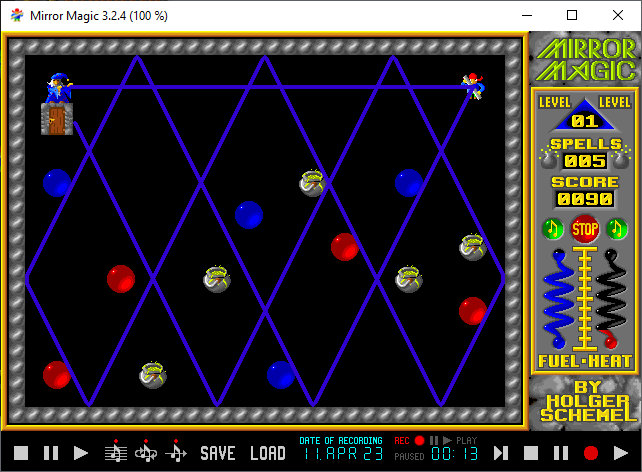Viewport: 642px width, 472px height.
Task: Click the kettle between red and blue center balls
Action: point(217,279)
